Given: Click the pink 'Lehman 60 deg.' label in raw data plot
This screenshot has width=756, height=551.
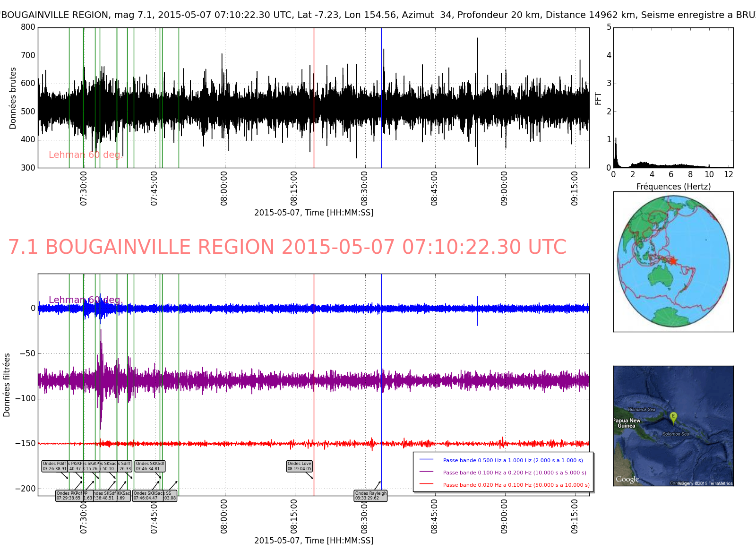Looking at the screenshot, I should 86,155.
